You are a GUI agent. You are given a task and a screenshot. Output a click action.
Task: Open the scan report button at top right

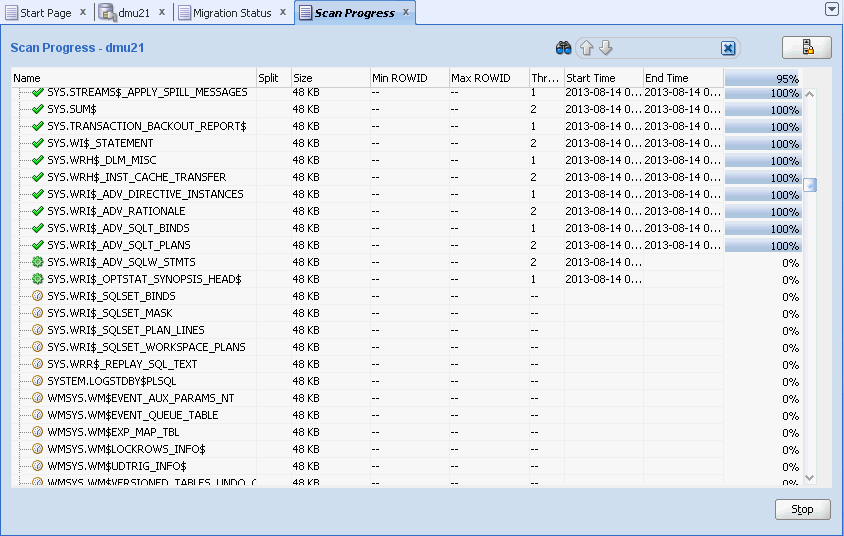pyautogui.click(x=807, y=48)
